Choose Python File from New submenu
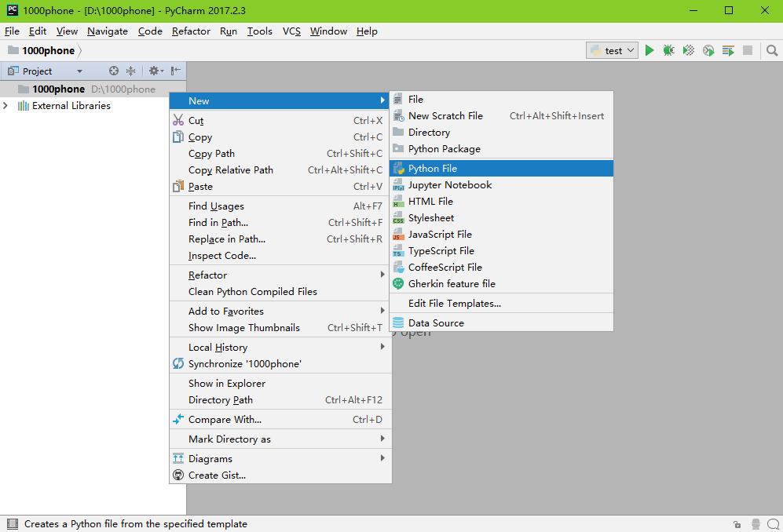The height and width of the screenshot is (532, 783). [501, 168]
